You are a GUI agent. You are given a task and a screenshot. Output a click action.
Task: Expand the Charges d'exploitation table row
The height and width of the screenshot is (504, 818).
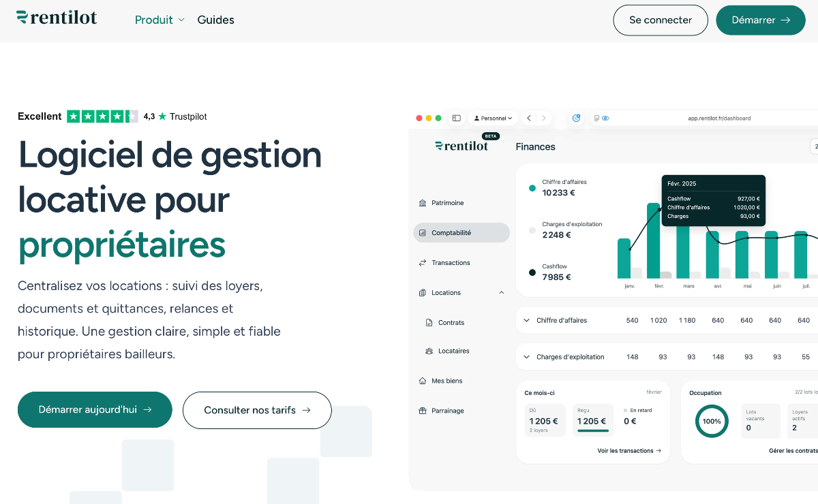[x=527, y=357]
